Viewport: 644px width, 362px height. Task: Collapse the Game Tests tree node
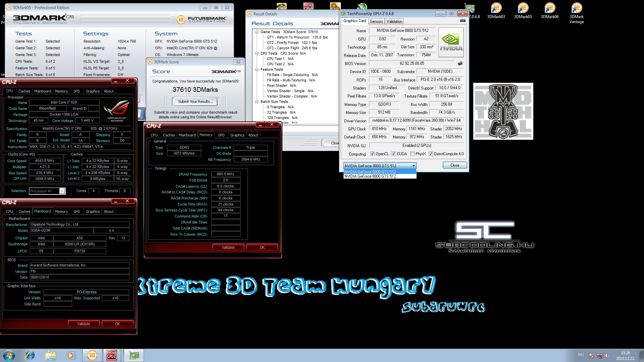coord(257,32)
